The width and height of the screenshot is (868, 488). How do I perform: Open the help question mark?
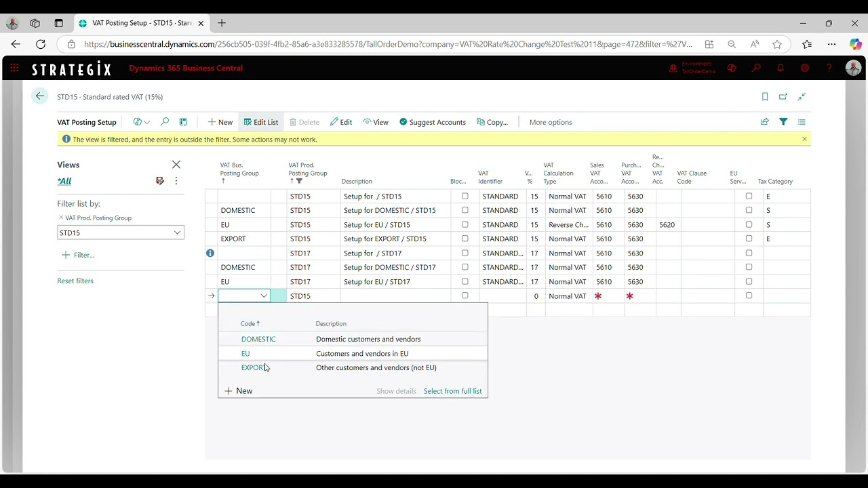coord(829,68)
